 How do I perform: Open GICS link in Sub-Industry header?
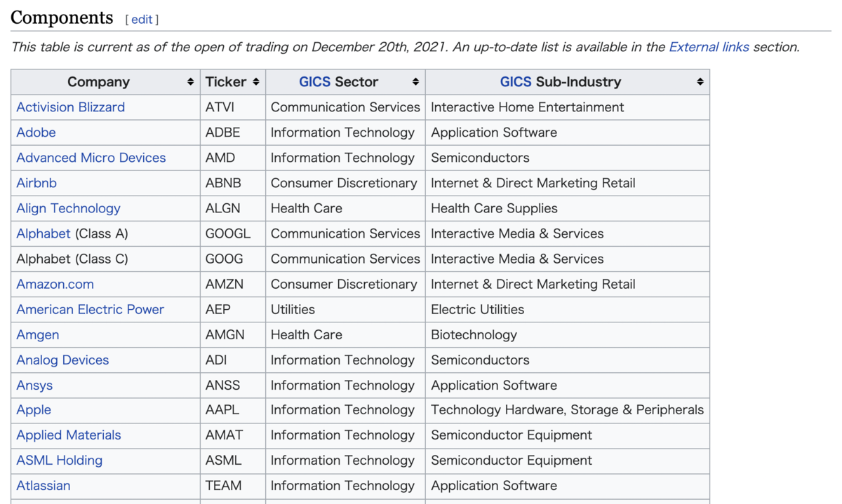(516, 82)
